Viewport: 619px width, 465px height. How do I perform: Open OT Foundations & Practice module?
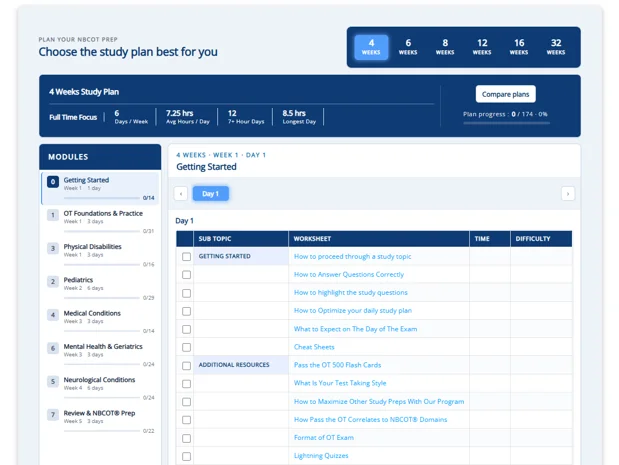(100, 221)
